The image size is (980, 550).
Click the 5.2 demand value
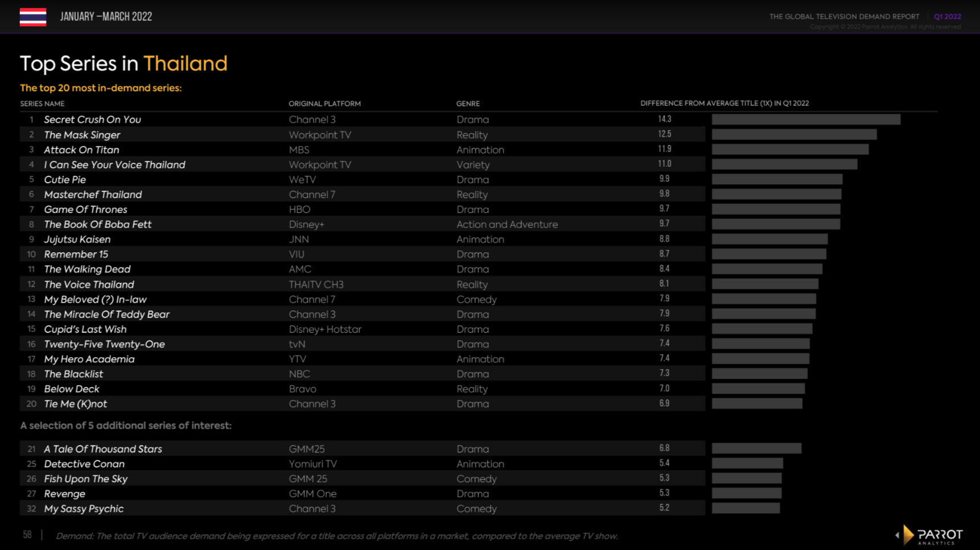664,508
